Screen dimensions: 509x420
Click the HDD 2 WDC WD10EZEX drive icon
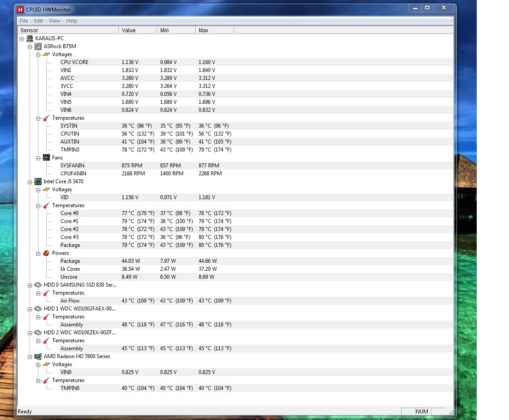[x=38, y=333]
